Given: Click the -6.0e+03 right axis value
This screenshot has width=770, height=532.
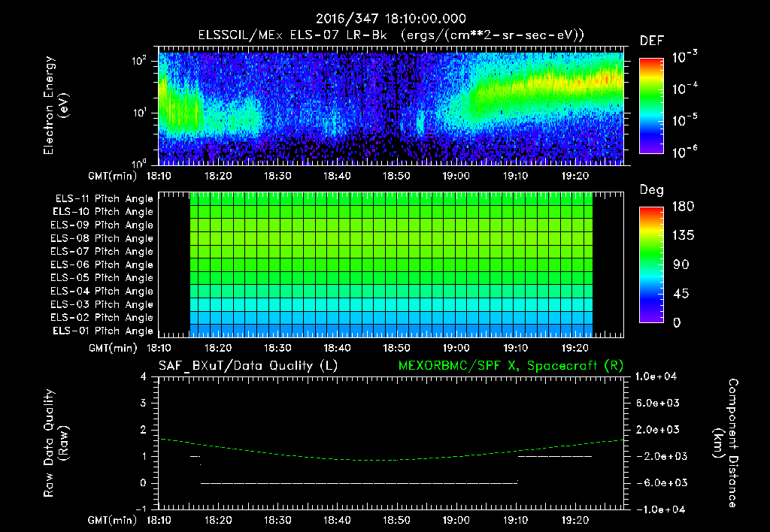Looking at the screenshot, I should pos(658,483).
